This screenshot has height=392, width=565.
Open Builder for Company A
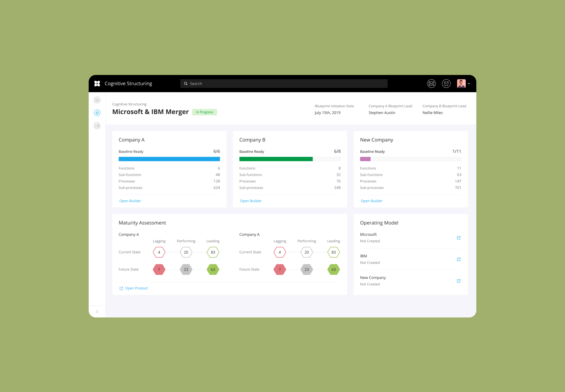point(130,201)
